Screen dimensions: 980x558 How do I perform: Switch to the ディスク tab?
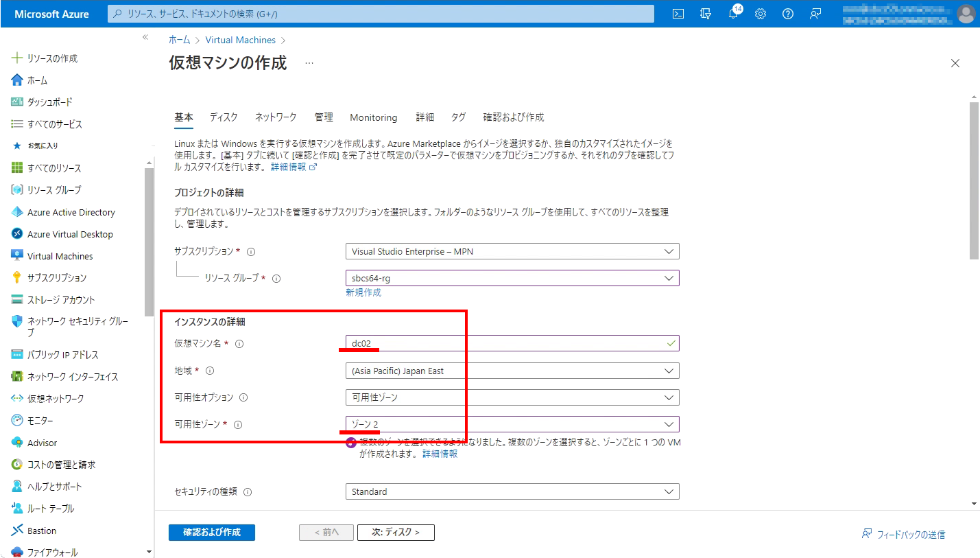point(224,117)
